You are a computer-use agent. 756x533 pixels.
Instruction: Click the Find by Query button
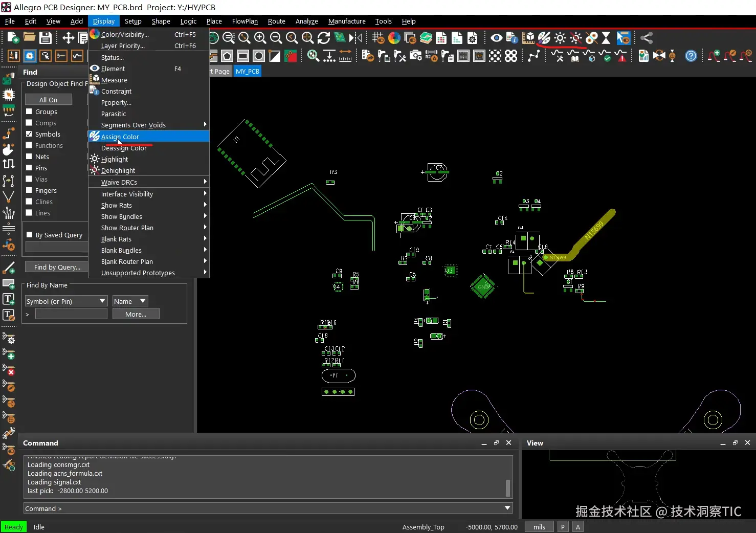click(57, 267)
